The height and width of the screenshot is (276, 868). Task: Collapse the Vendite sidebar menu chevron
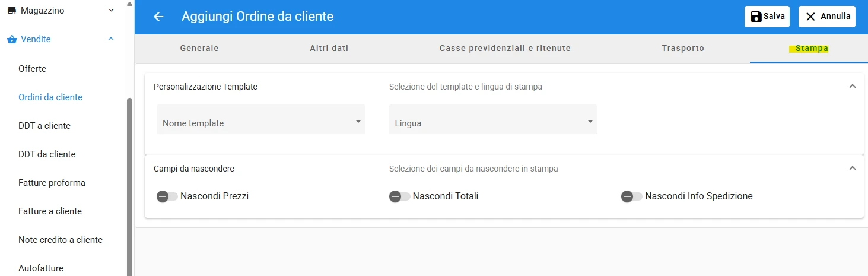[x=111, y=39]
